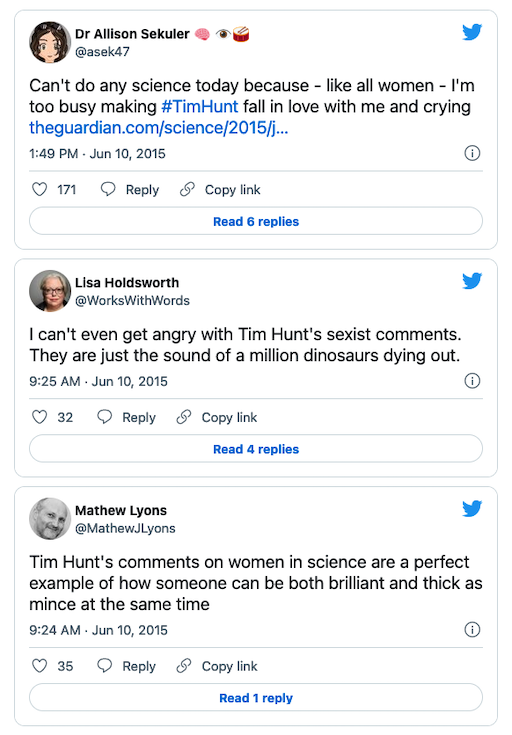Expand the Read 1 reply thread
The width and height of the screenshot is (512, 735).
(256, 698)
